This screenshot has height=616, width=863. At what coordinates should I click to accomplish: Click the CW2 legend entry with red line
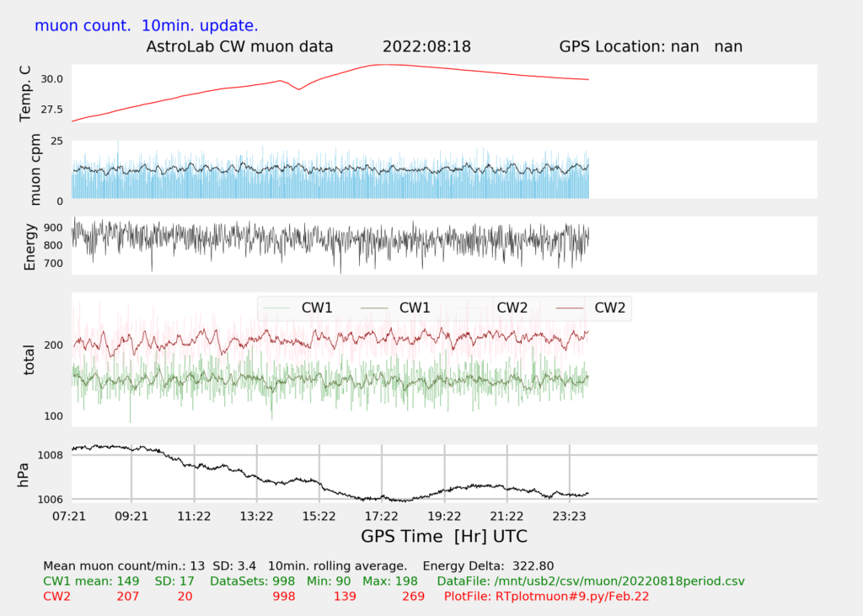point(591,308)
